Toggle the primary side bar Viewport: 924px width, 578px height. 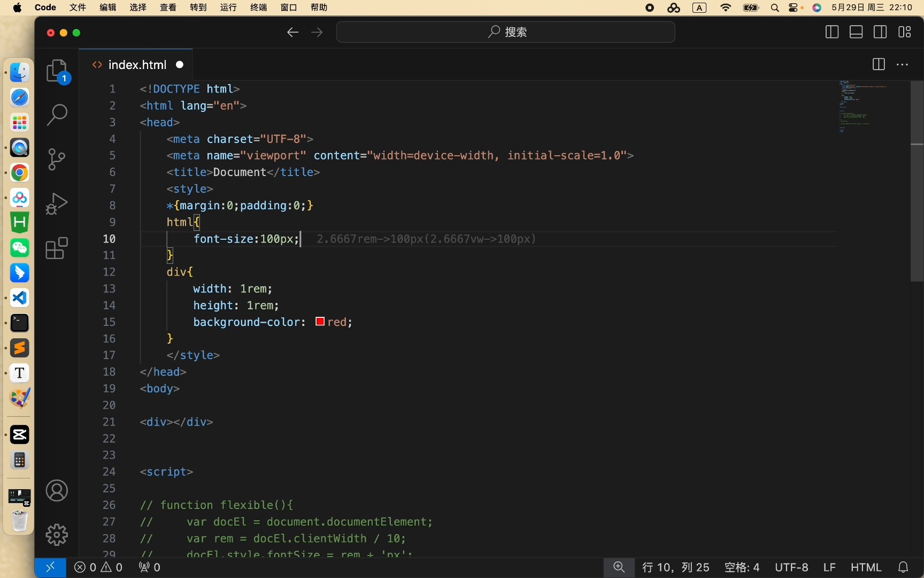click(x=832, y=32)
